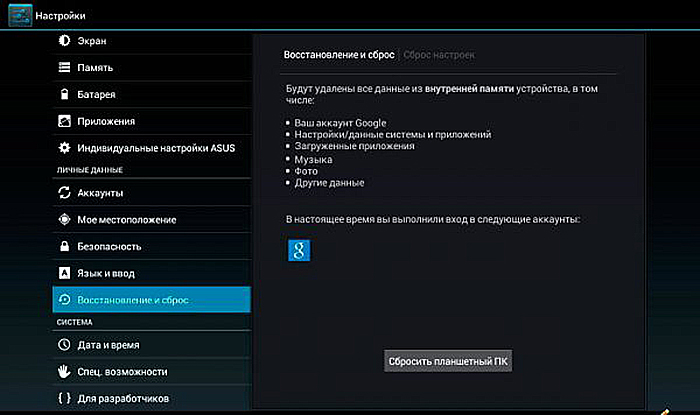Open the Для разработчиков braces icon
Image resolution: width=700 pixels, height=415 pixels.
(x=64, y=398)
